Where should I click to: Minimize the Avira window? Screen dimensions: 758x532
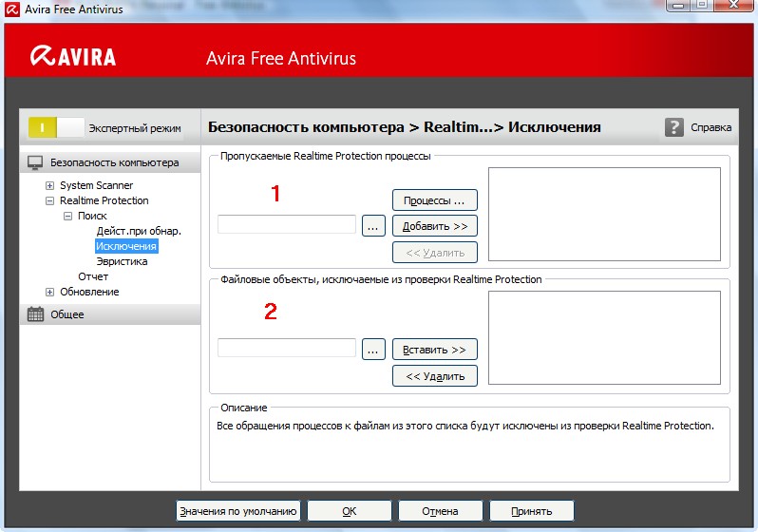[678, 5]
